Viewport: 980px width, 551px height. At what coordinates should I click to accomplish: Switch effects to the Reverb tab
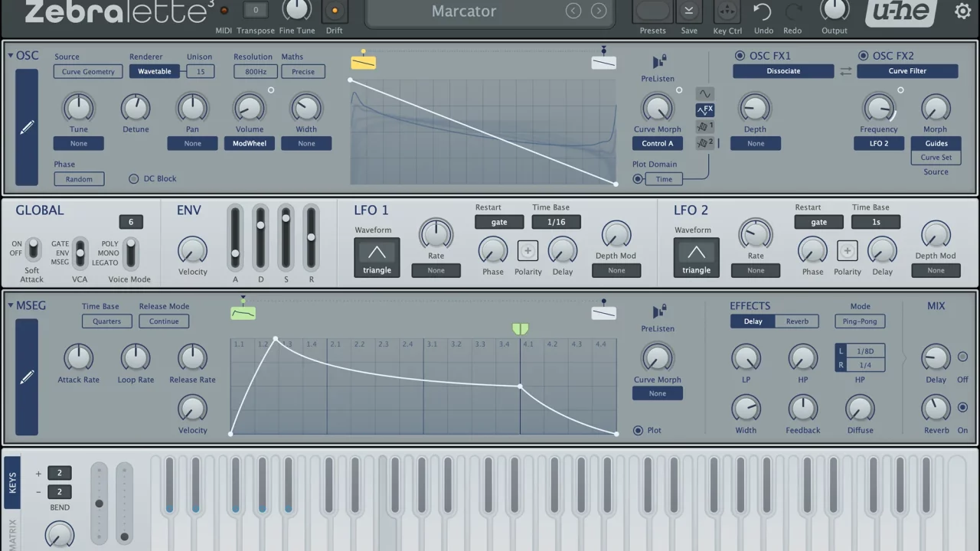click(797, 321)
